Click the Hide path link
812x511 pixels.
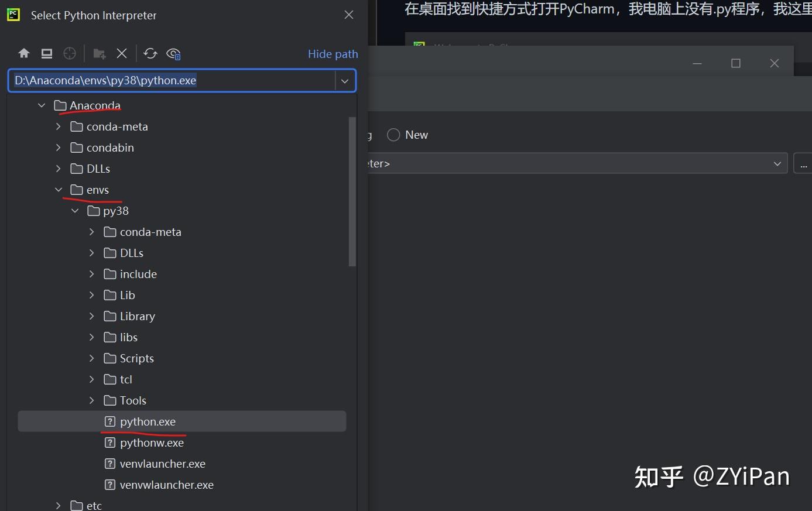(333, 53)
